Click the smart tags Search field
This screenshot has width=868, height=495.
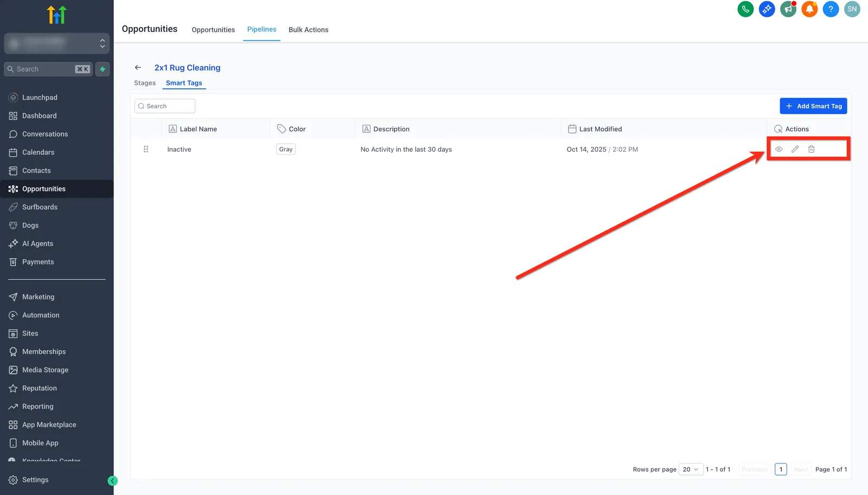(165, 106)
